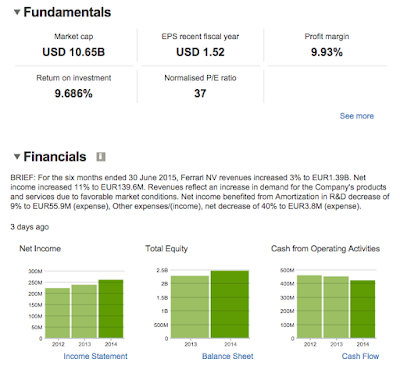
Task: Select the 2013 Net Income bar
Action: click(84, 311)
